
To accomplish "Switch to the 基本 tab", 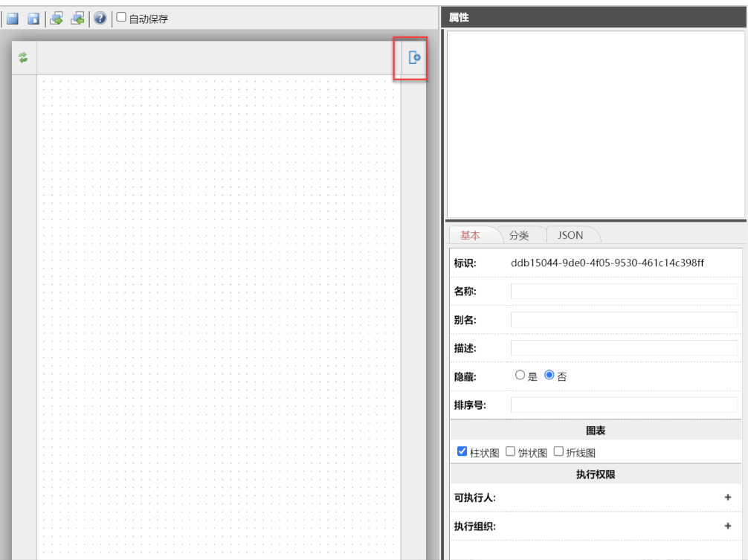I will tap(470, 235).
